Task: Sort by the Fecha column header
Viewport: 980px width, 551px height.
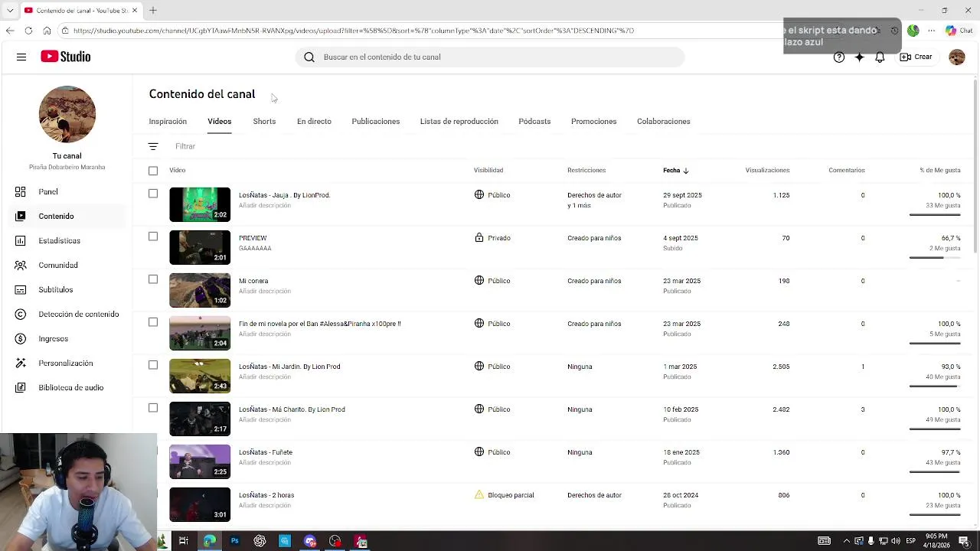Action: [676, 170]
